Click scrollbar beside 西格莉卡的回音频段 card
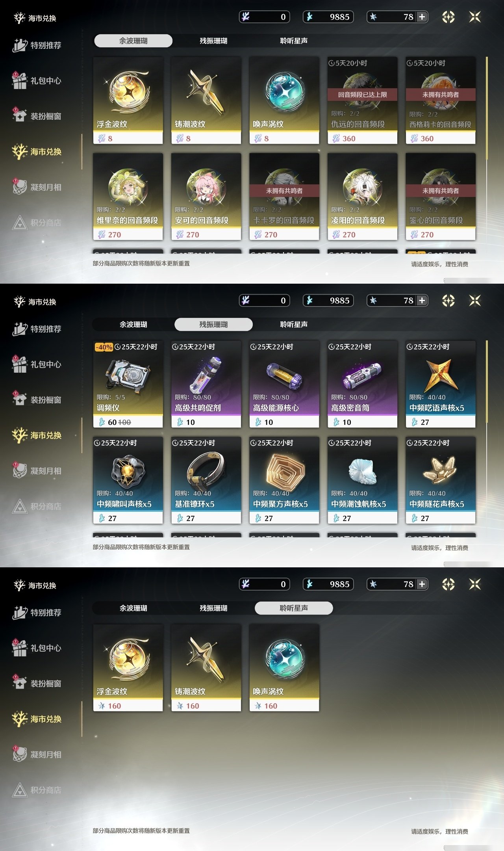Viewport: 504px width, 851px height. tap(487, 108)
